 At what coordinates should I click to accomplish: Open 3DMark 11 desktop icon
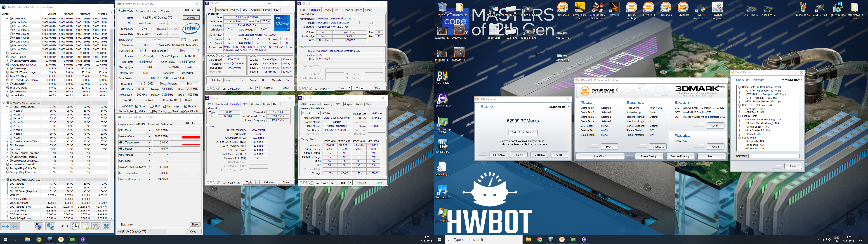tap(648, 9)
